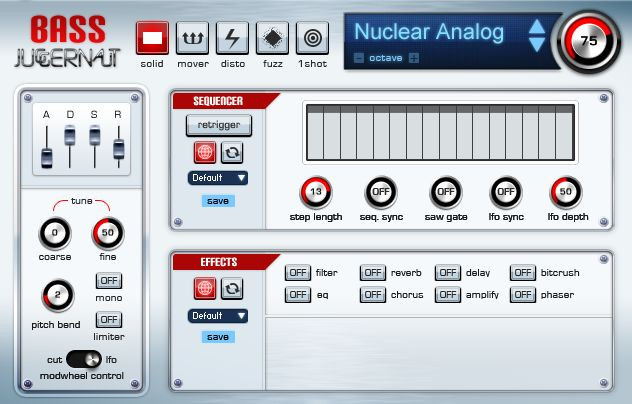Click the sequencer refresh arrows icon
The width and height of the screenshot is (632, 404).
(232, 152)
